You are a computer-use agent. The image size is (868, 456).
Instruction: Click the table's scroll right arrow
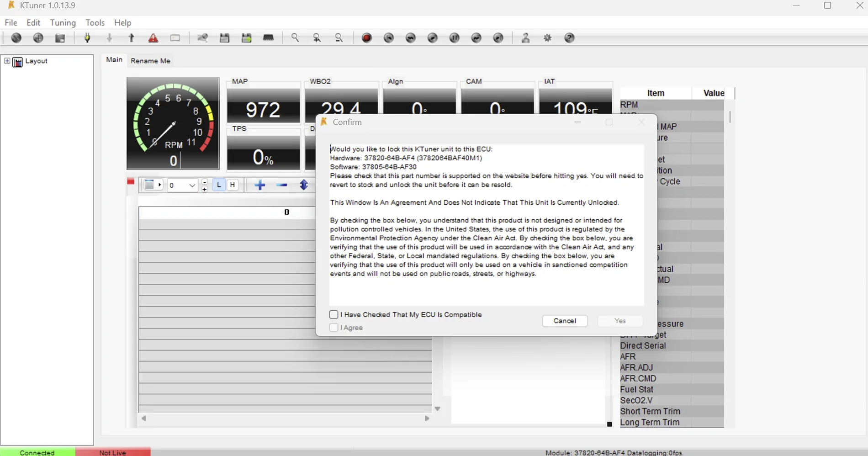(x=427, y=418)
